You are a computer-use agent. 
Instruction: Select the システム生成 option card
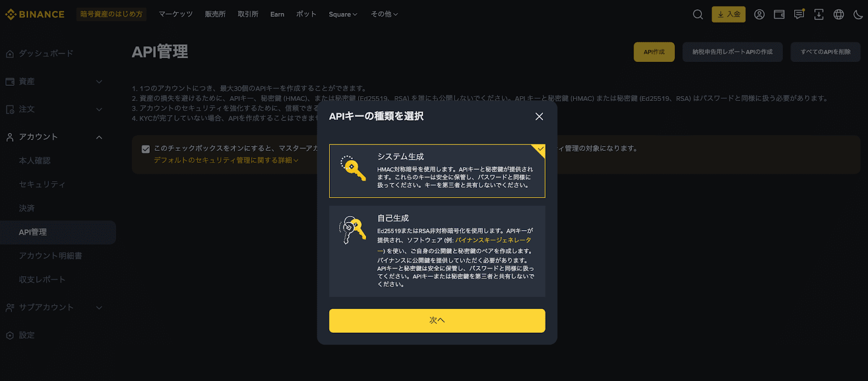pos(437,171)
